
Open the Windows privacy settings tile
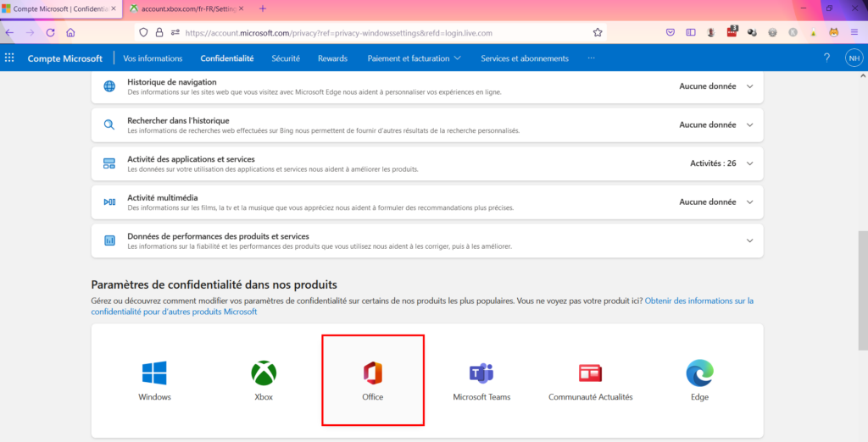click(x=154, y=380)
